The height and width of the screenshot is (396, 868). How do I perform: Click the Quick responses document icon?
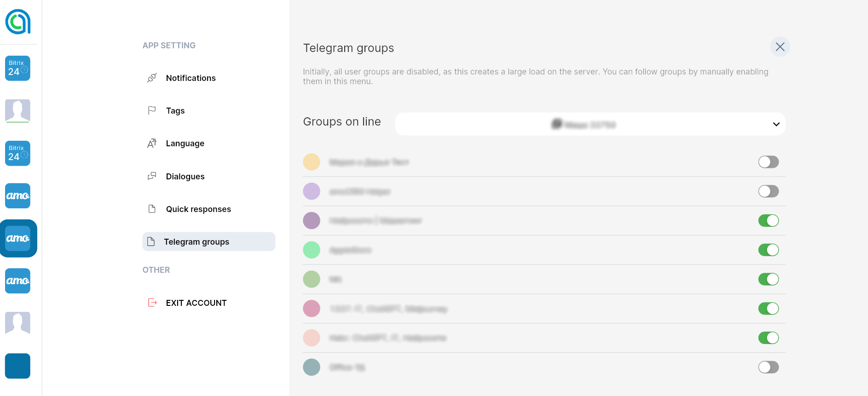(152, 209)
